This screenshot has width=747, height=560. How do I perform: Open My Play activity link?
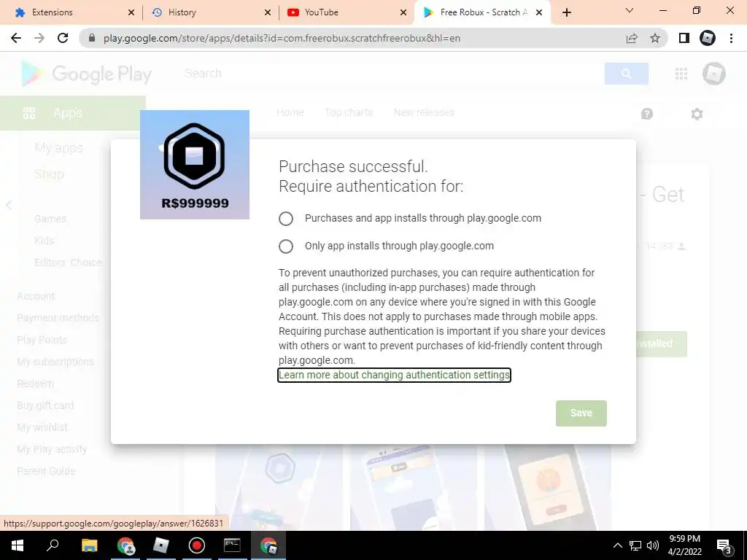52,449
